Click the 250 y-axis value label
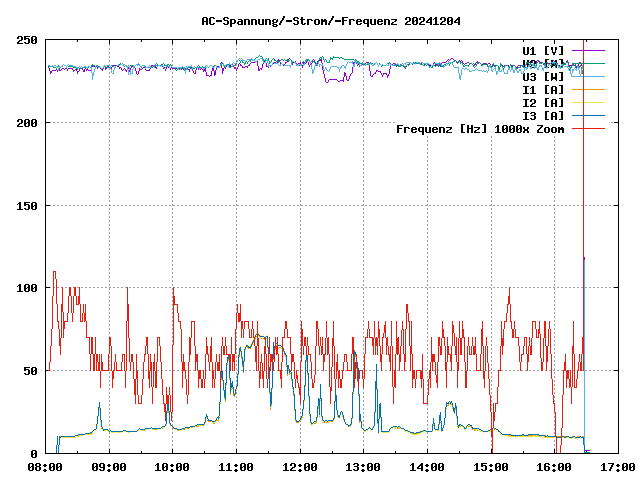Image resolution: width=640 pixels, height=480 pixels. (27, 40)
